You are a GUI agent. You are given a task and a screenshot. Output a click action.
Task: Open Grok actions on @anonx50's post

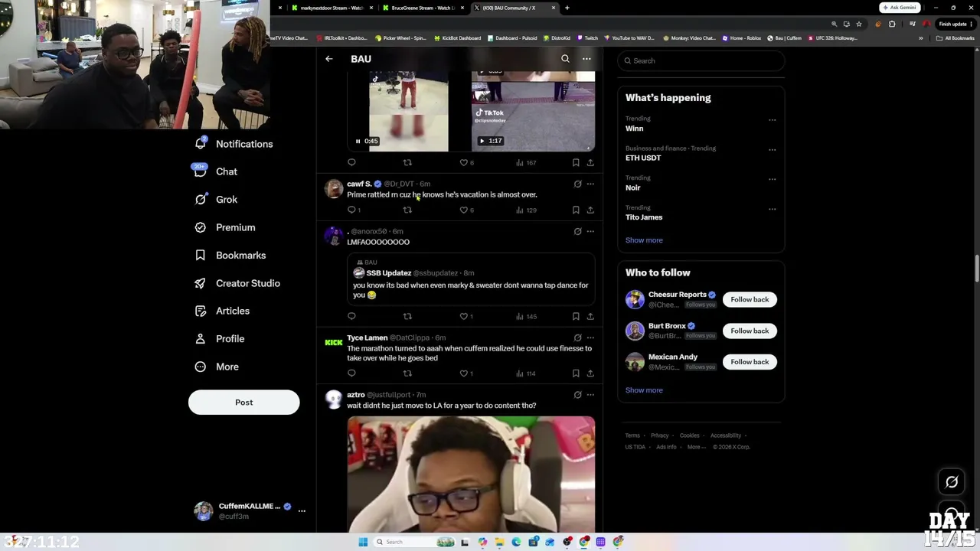[578, 231]
